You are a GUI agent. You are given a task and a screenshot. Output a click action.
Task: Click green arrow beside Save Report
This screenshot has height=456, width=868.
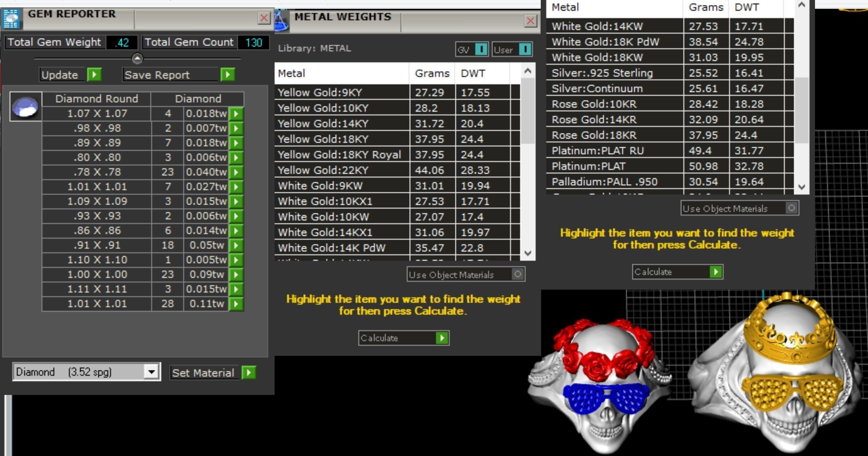[x=227, y=75]
